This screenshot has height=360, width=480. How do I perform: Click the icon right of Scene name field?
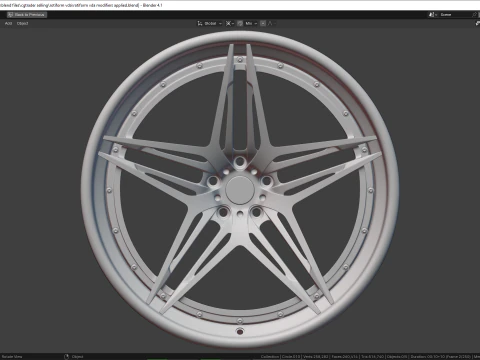475,15
